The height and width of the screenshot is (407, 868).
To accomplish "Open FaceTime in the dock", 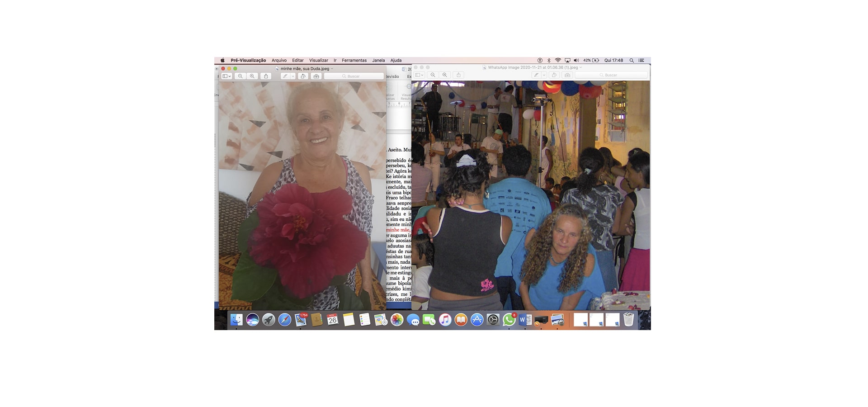I will point(429,320).
